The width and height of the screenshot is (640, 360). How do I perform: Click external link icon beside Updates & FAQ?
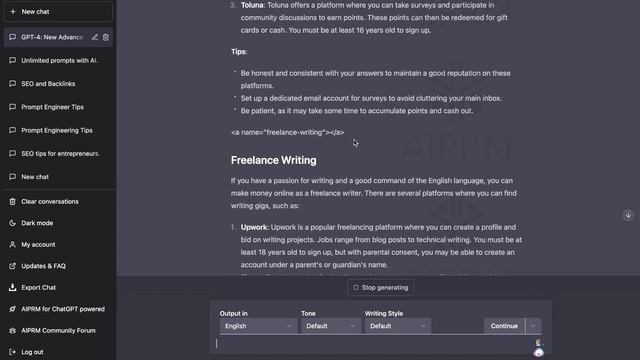[x=13, y=266]
